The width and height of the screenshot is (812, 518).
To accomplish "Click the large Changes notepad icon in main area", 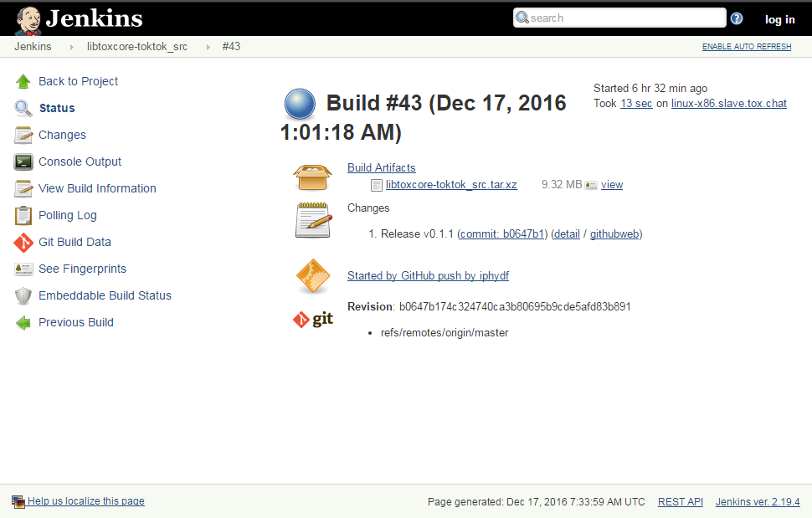I will click(313, 220).
